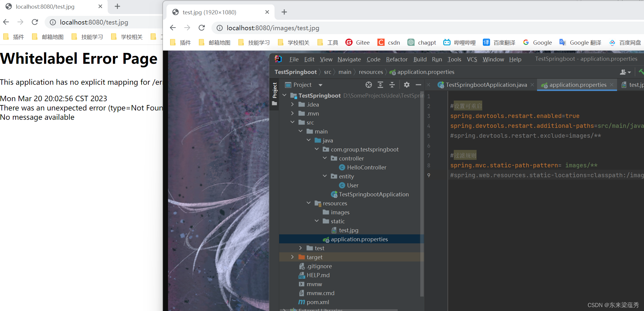View site info icon for localhost:8080/images/test.jpg
Screen dimensions: 644x311
coord(220,28)
